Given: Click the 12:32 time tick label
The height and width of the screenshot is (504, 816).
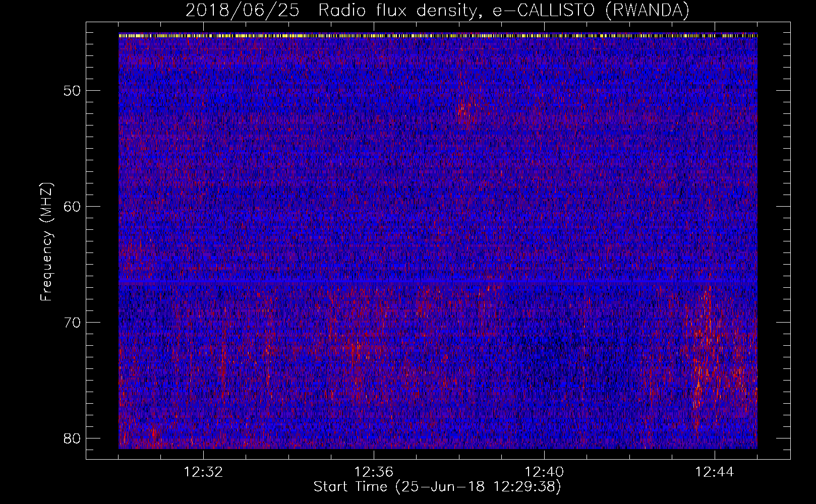Looking at the screenshot, I should [x=203, y=472].
